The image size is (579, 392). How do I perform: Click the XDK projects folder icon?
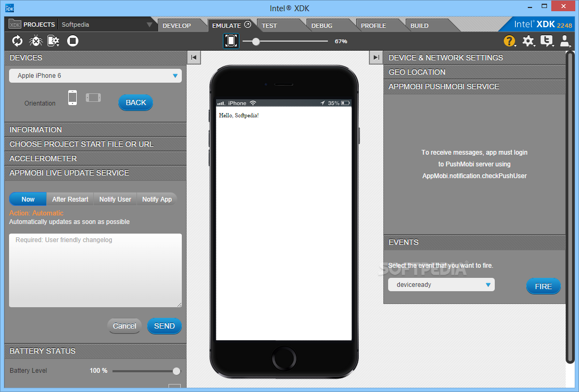pyautogui.click(x=15, y=24)
